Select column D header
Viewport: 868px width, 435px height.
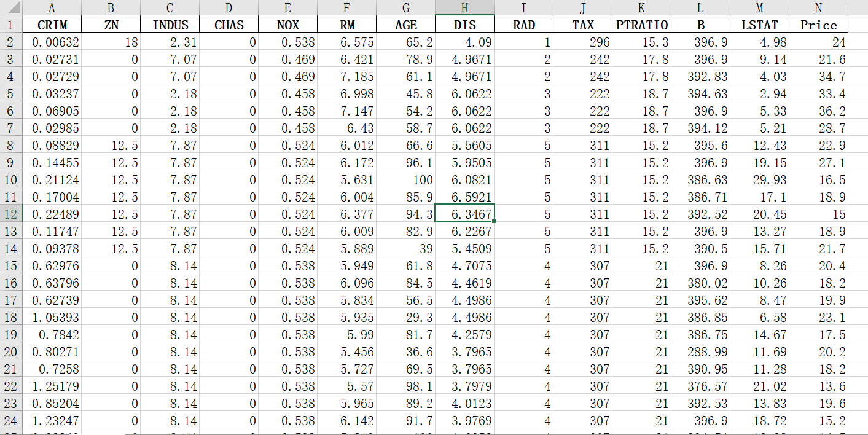point(229,8)
